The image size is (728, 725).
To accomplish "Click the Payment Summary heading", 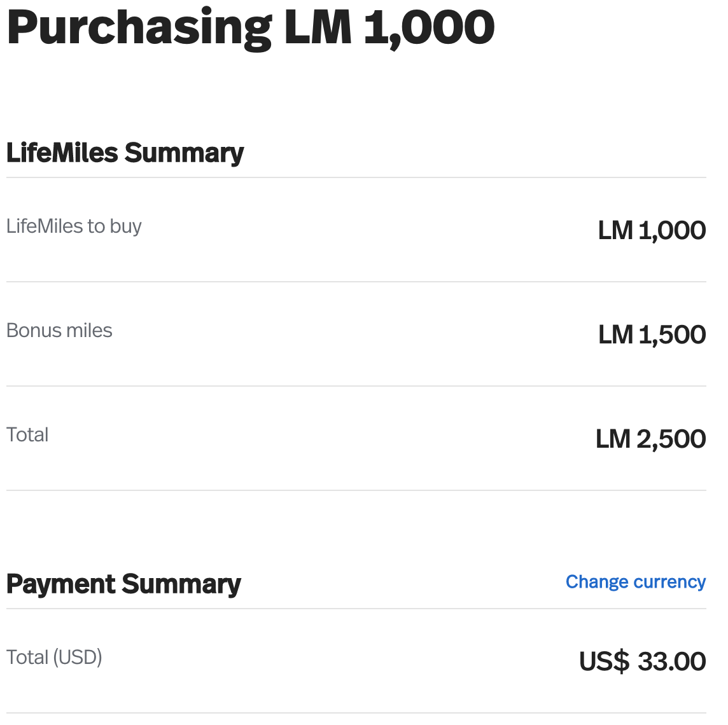I will [x=123, y=583].
